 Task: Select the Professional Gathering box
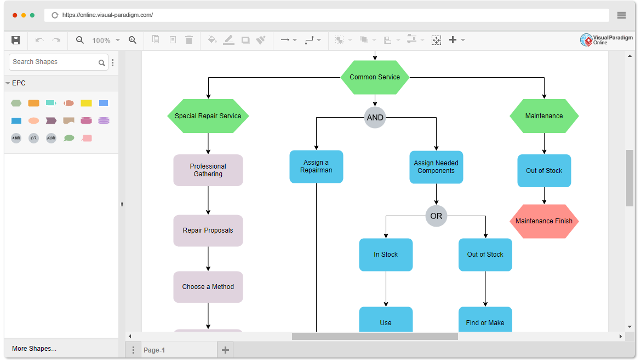[208, 170]
